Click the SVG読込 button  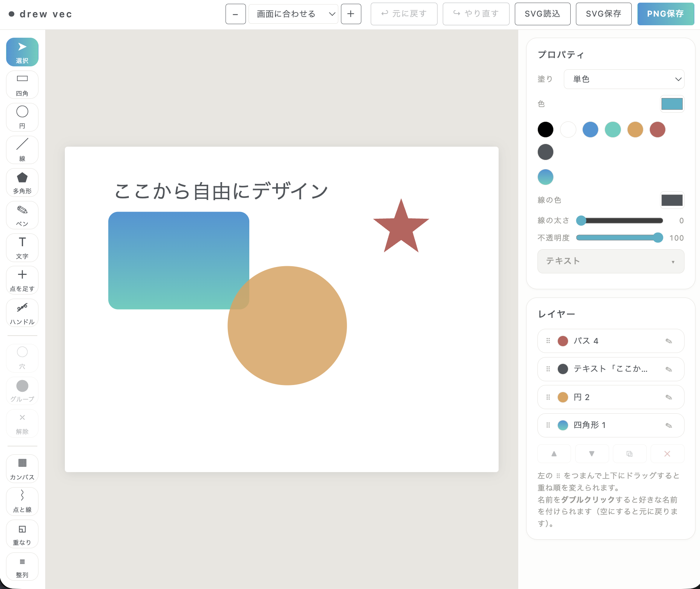[x=542, y=14]
